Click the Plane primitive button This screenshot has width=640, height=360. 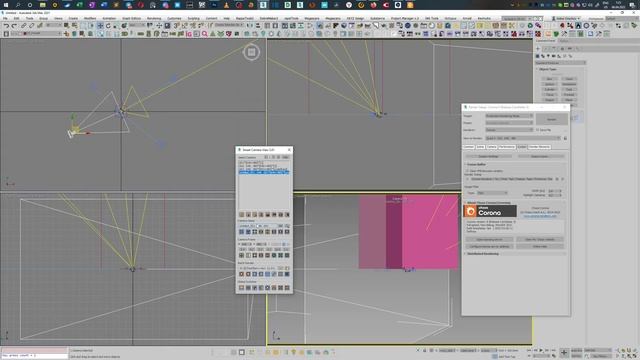click(569, 100)
